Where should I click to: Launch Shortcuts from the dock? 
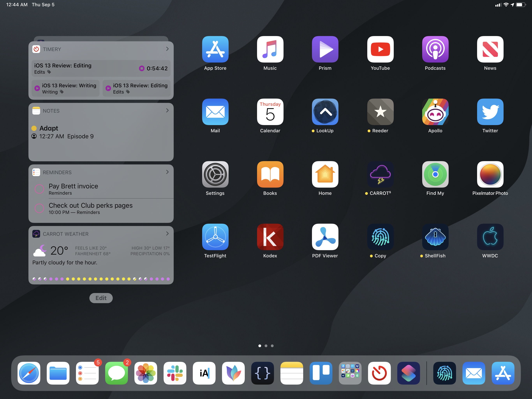[409, 373]
